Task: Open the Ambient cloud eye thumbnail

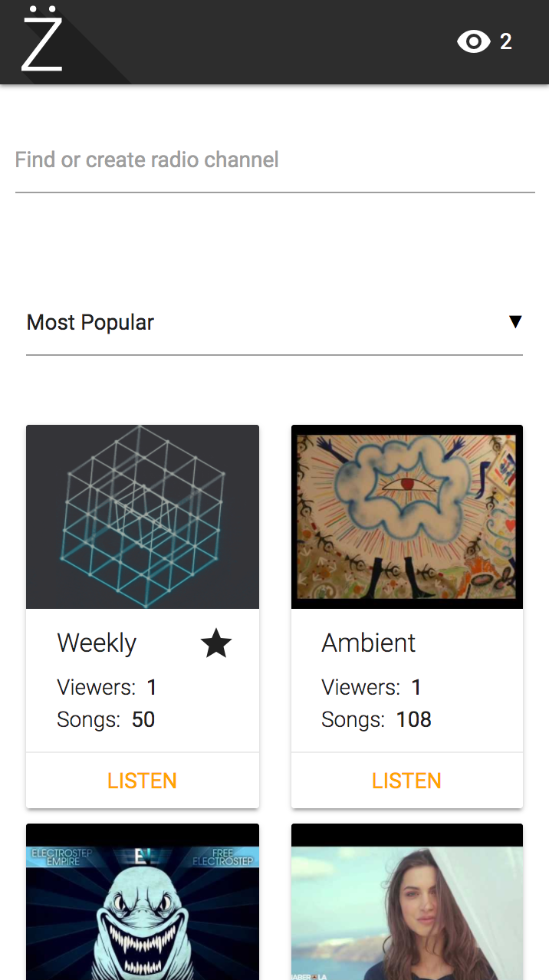Action: [407, 517]
